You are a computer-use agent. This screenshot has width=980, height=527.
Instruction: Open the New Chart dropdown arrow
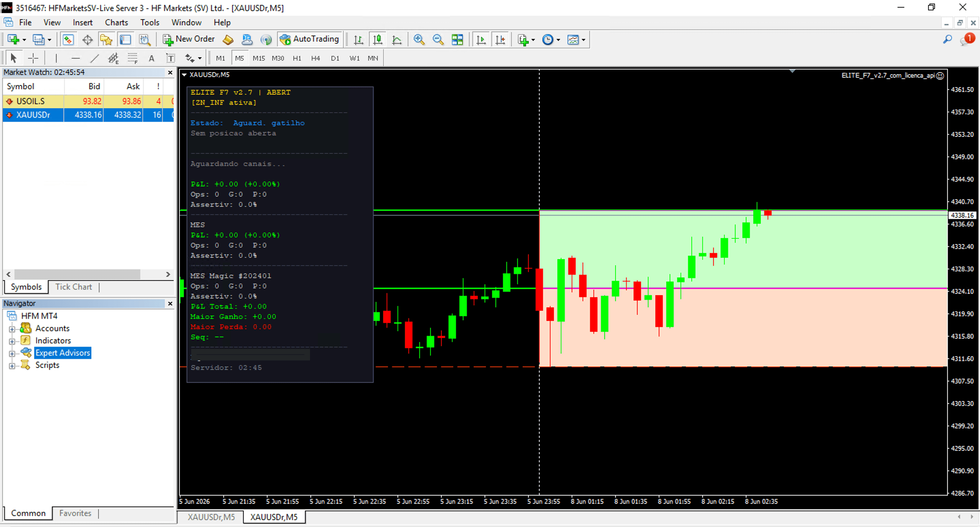click(x=24, y=40)
